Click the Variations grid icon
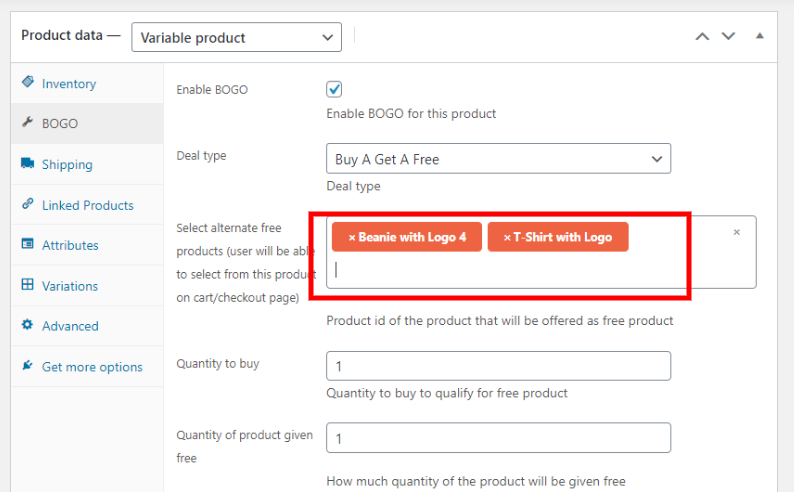794x492 pixels. tap(27, 285)
